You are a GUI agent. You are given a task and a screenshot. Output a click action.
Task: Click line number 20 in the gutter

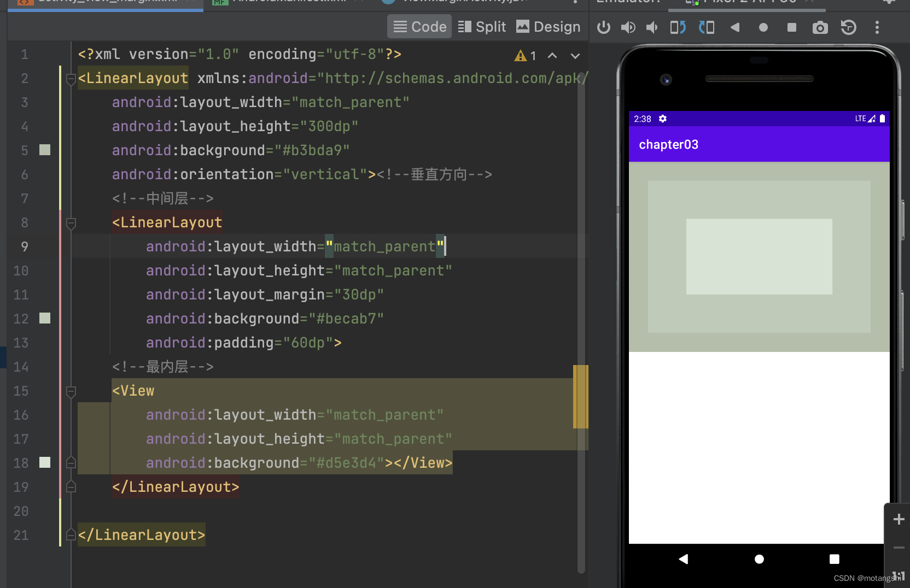click(21, 511)
